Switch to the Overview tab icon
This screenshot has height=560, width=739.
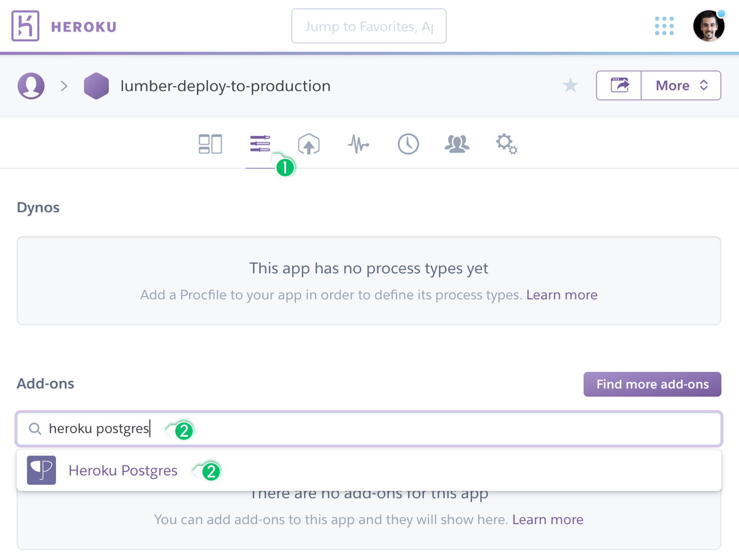click(x=210, y=144)
